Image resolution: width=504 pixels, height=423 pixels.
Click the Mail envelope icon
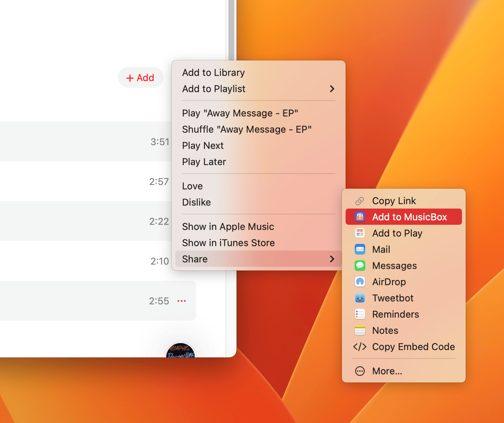click(360, 249)
